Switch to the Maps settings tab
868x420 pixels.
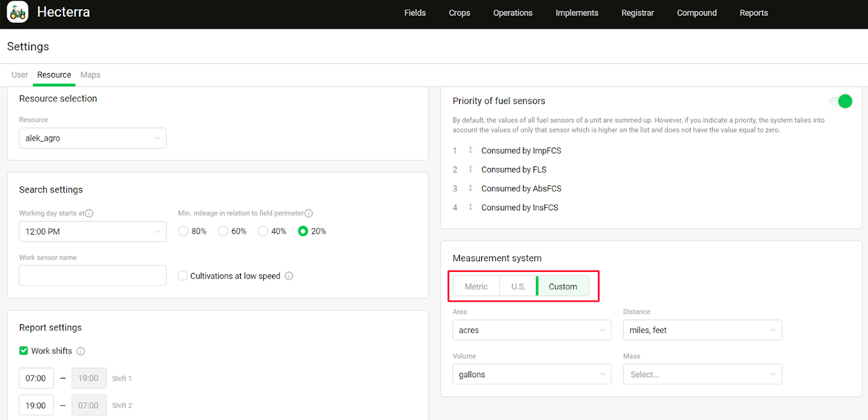(x=90, y=75)
